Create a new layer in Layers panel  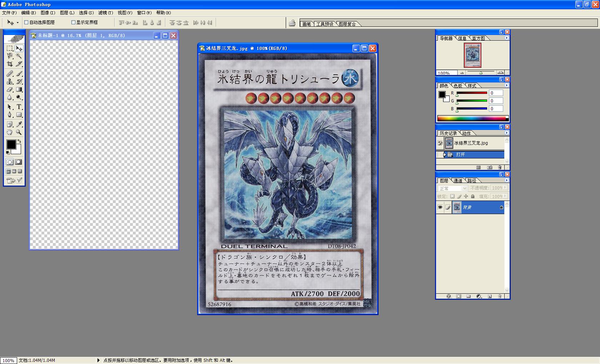point(490,296)
